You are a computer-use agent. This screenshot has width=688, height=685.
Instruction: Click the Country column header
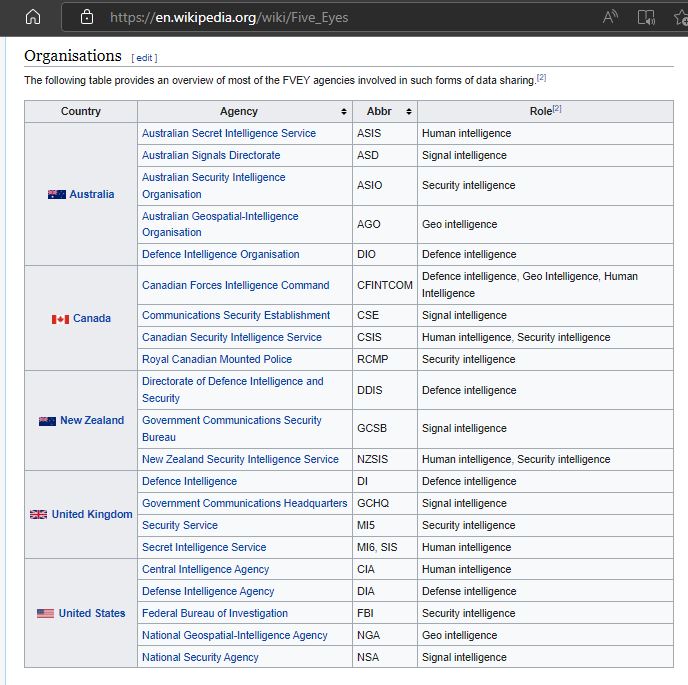pos(81,111)
